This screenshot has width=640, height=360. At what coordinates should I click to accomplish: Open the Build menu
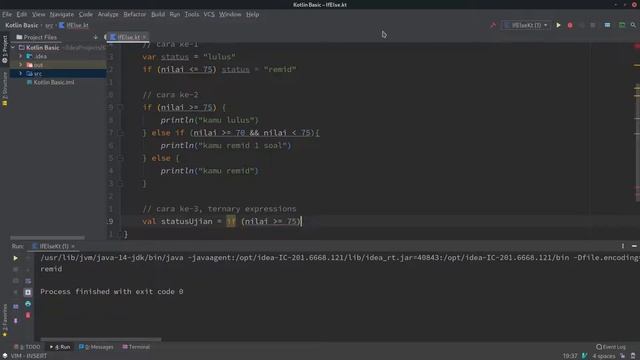158,14
